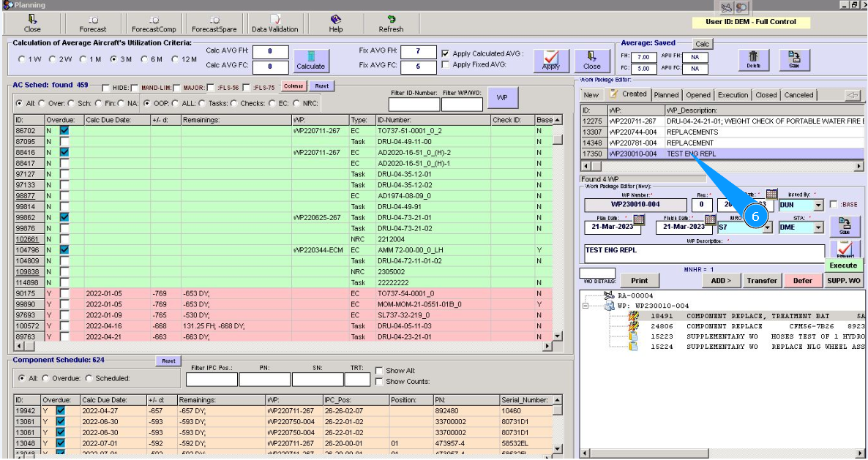This screenshot has width=868, height=460.
Task: Switch to the Planned work package tab
Action: click(x=666, y=95)
